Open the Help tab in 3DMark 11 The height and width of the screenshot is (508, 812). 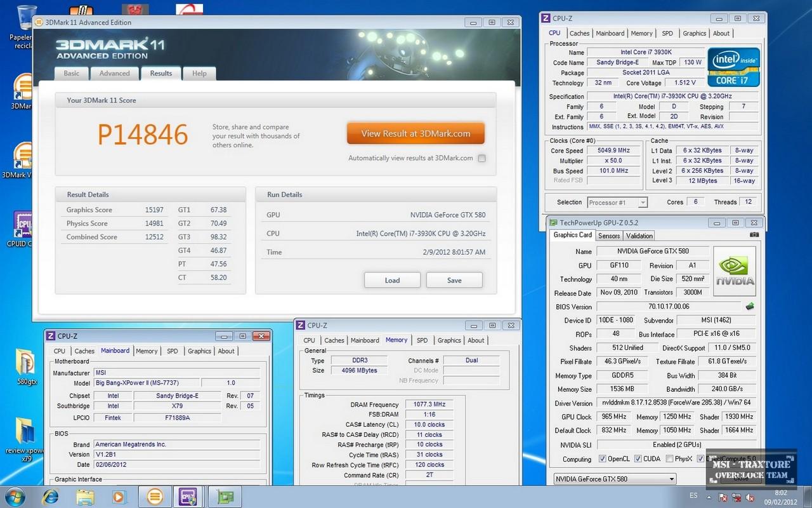click(199, 74)
